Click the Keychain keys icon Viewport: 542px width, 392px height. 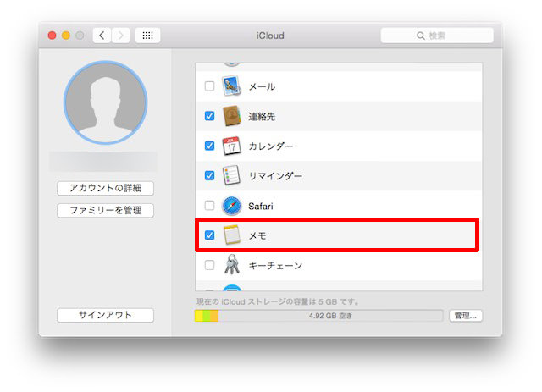click(x=231, y=265)
